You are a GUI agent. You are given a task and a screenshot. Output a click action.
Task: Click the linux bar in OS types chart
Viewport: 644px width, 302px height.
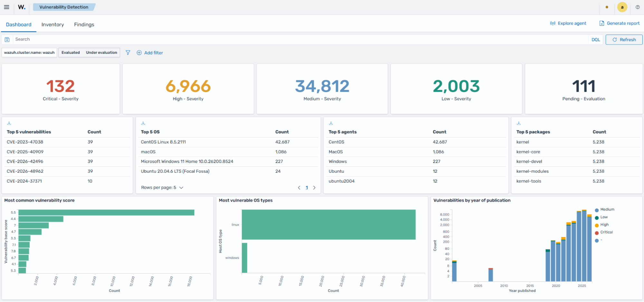click(x=329, y=225)
